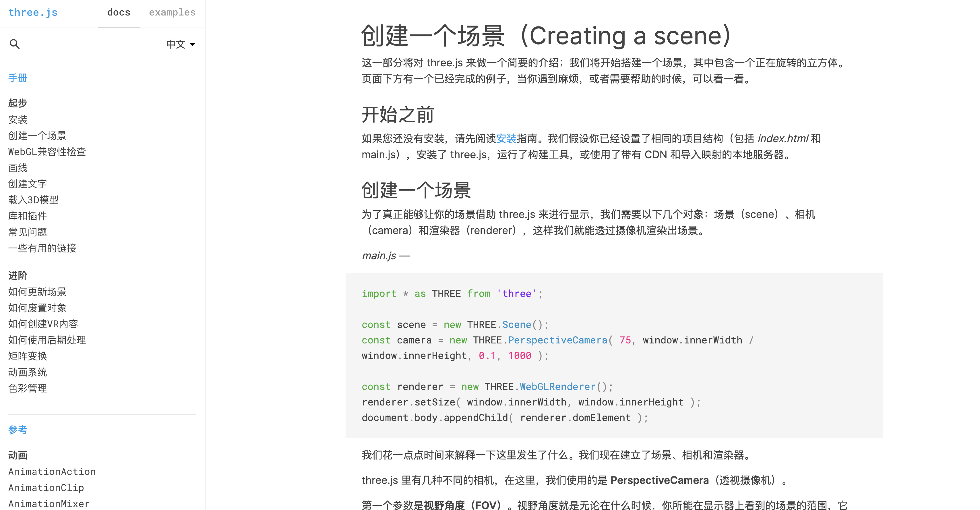
Task: Go to 画线 page
Action: coord(18,168)
